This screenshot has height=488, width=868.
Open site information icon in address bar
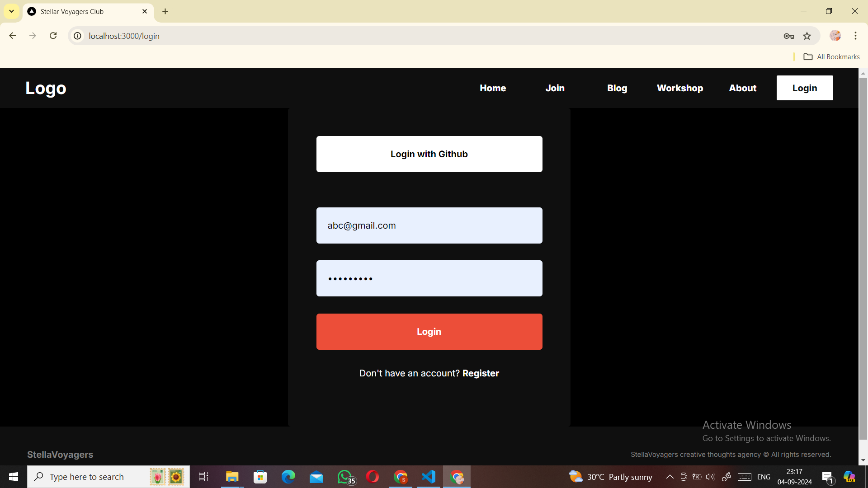point(78,36)
